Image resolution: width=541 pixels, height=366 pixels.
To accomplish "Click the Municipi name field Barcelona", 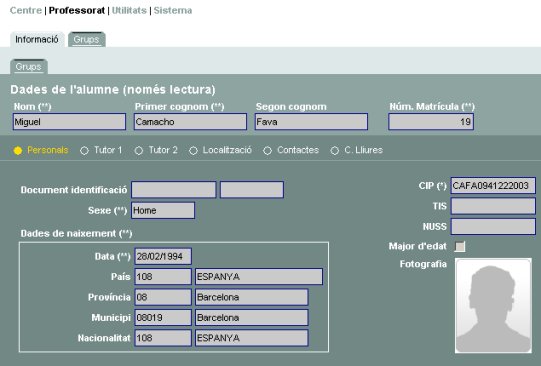I will pos(252,317).
